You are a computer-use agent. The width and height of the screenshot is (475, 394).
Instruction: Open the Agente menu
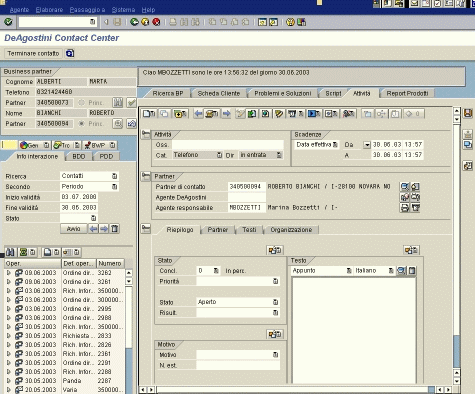[x=19, y=10]
